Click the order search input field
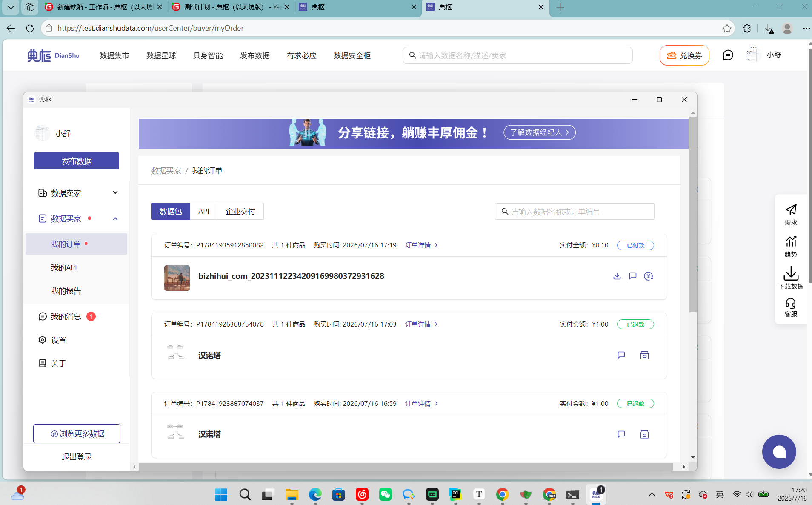The height and width of the screenshot is (505, 812). click(575, 212)
